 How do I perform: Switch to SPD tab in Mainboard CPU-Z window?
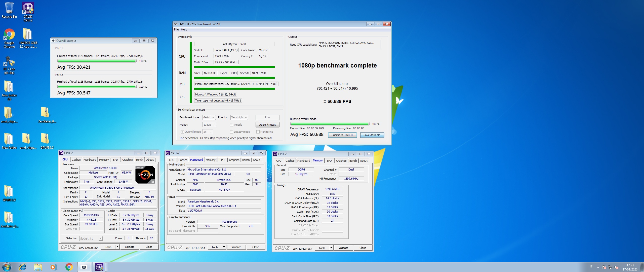[222, 160]
